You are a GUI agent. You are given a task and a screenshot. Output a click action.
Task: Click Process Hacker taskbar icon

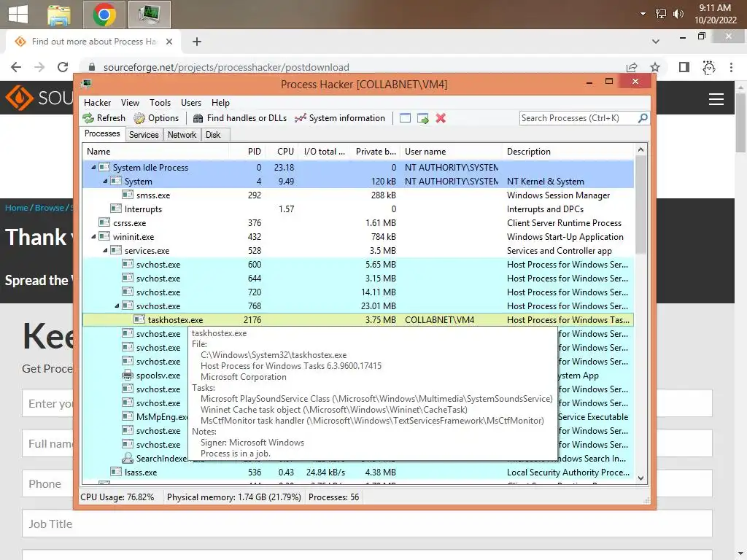coord(149,15)
